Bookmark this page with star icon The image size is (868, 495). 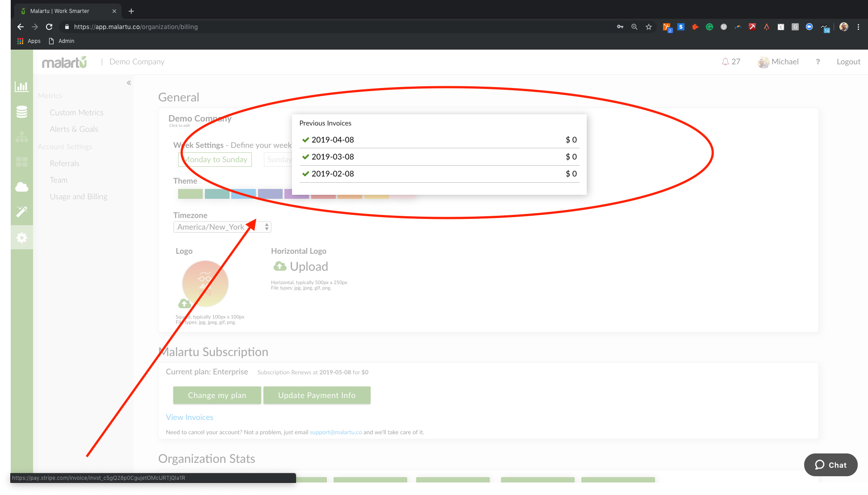click(x=648, y=27)
